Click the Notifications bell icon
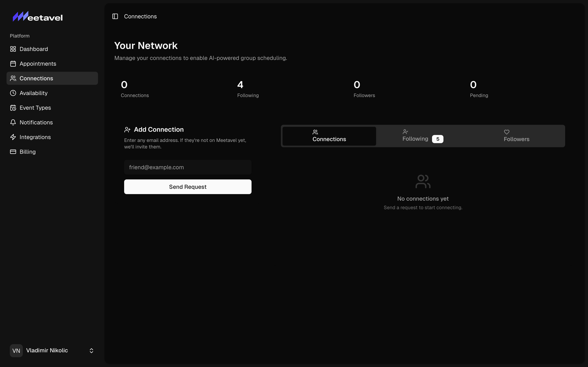The image size is (588, 367). (13, 122)
